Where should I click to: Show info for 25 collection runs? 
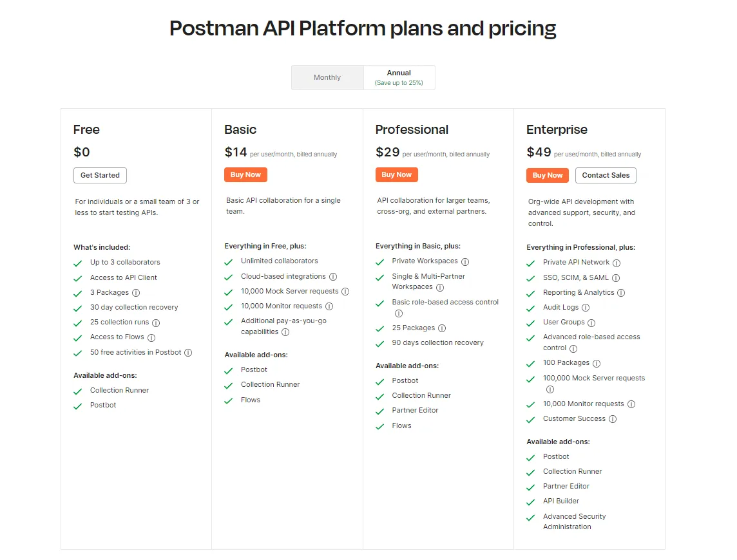(x=156, y=322)
